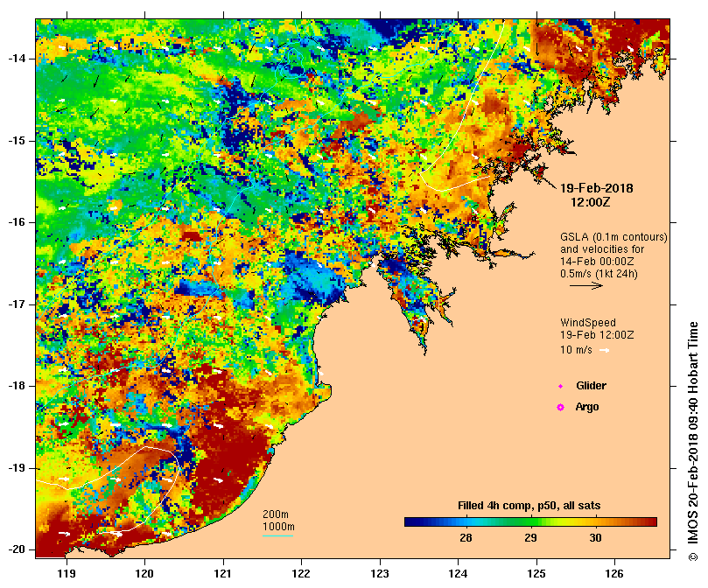Click longitude label '120'
This screenshot has height=588, width=708.
tap(144, 573)
